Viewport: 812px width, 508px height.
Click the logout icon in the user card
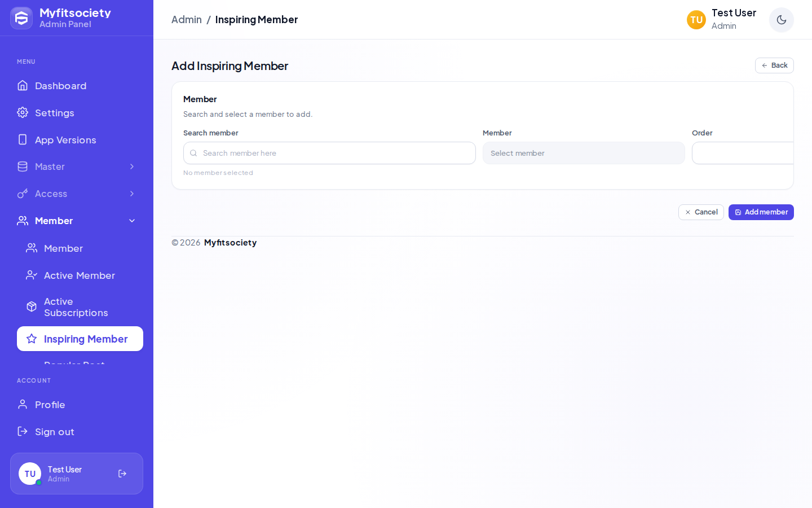coord(122,474)
